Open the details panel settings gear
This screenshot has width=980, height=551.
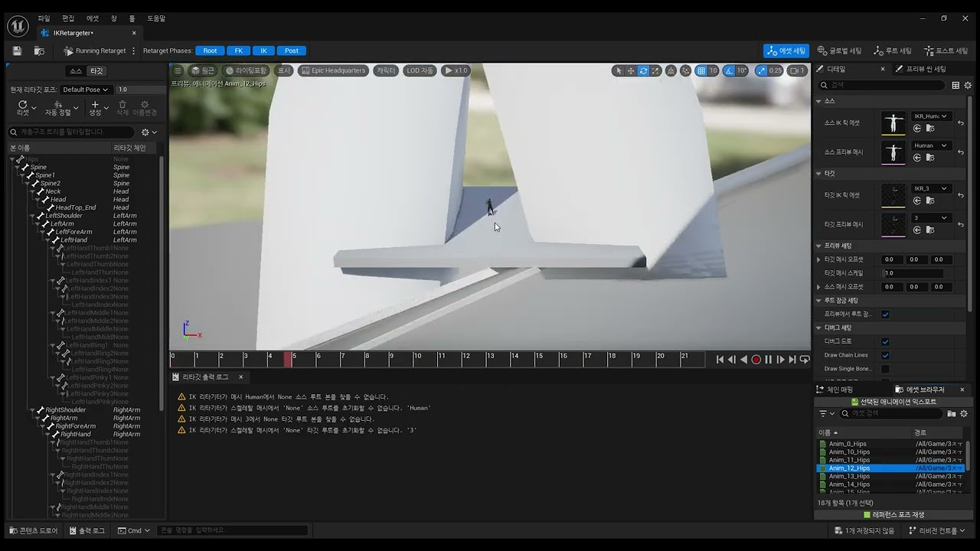(968, 85)
